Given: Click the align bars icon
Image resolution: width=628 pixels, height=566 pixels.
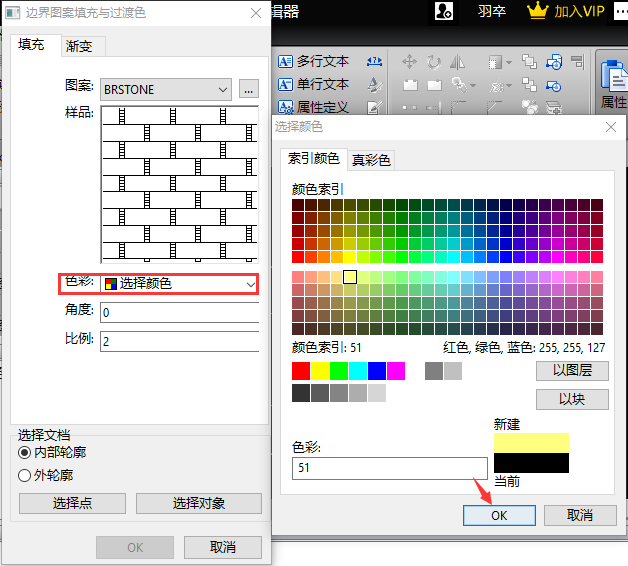Looking at the screenshot, I should click(x=578, y=62).
